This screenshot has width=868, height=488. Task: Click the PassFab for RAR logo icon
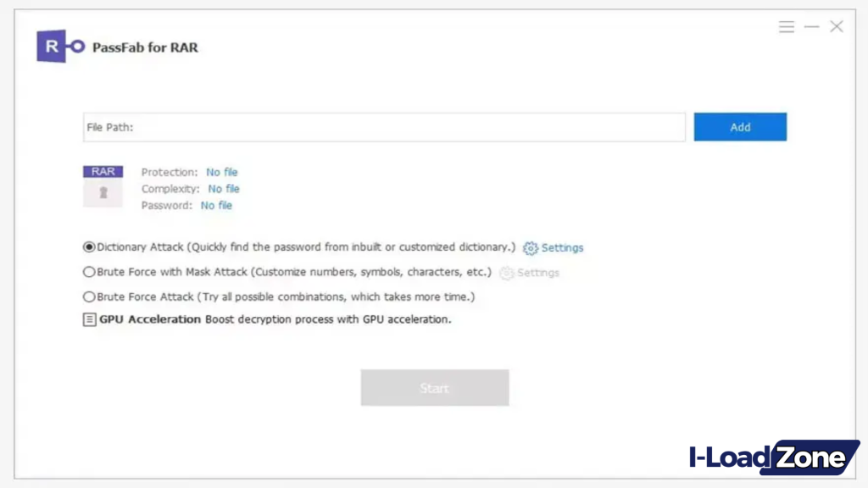(61, 46)
